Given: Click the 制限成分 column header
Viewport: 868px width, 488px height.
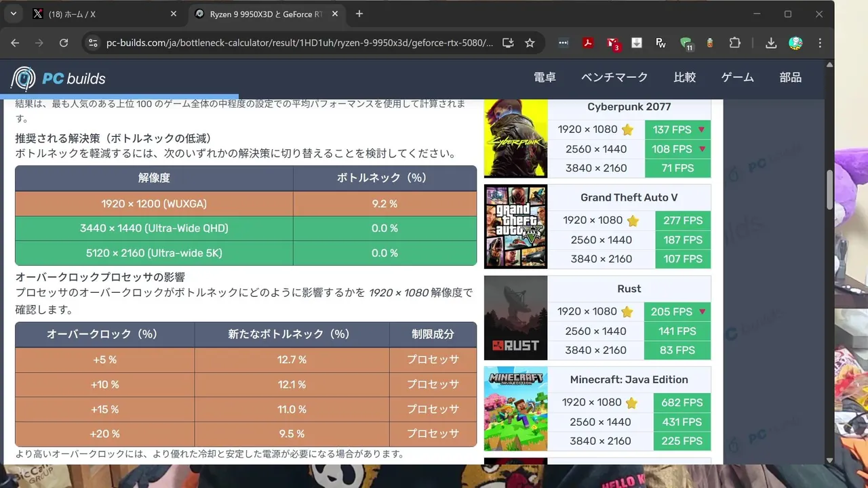Looking at the screenshot, I should click(433, 334).
